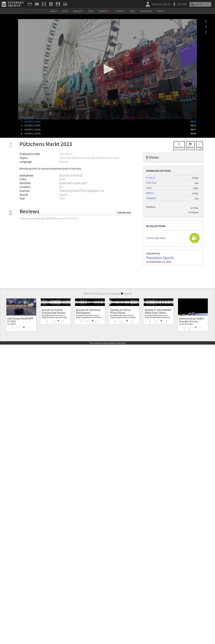Select playlist track 20230912 115947
The width and height of the screenshot is (215, 644).
(107, 122)
